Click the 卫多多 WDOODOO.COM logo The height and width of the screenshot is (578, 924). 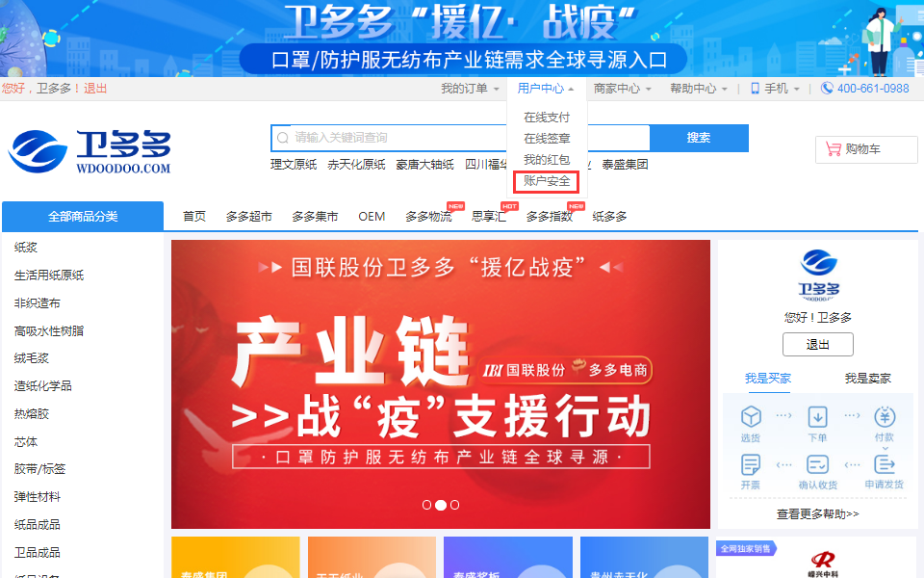pos(90,151)
